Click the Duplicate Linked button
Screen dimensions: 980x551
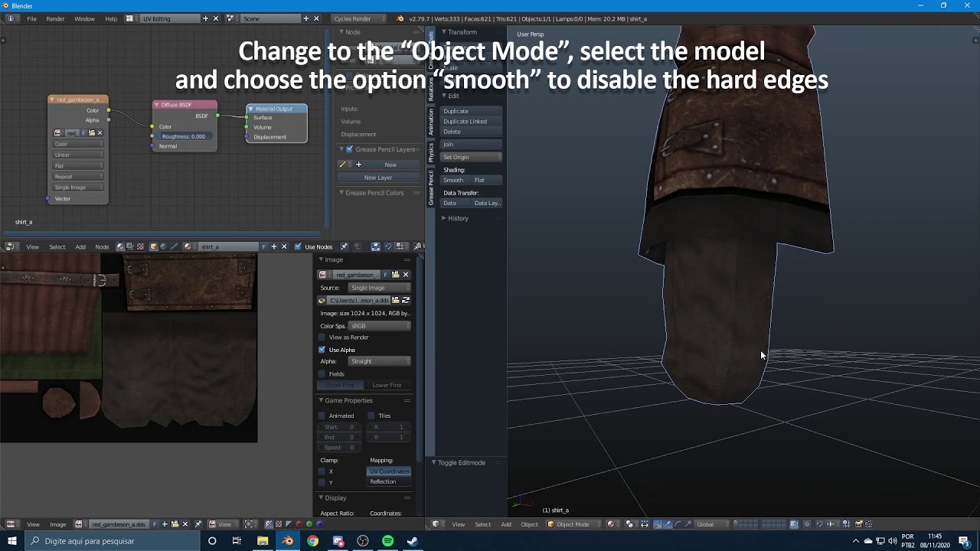[471, 121]
